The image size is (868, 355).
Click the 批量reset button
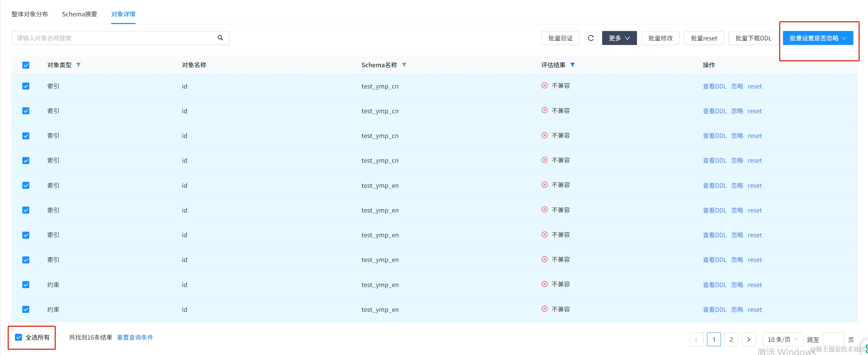tap(704, 38)
